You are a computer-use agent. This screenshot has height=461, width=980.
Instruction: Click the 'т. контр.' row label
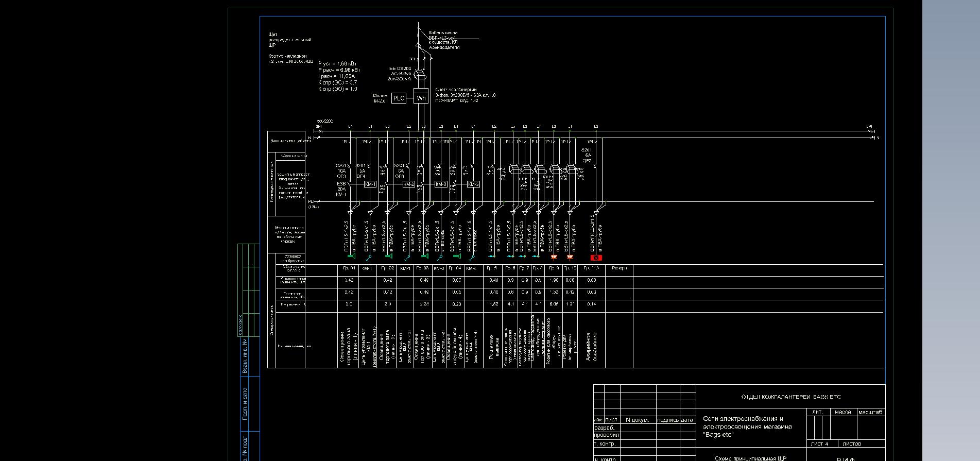tap(605, 443)
